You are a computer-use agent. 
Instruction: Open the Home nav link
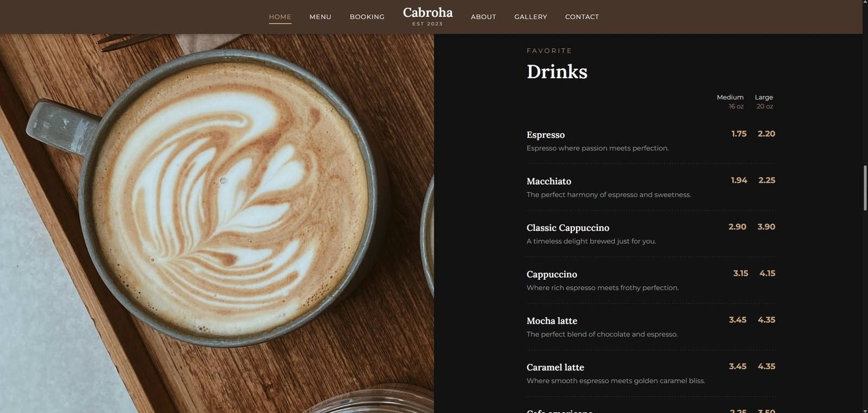click(x=280, y=17)
